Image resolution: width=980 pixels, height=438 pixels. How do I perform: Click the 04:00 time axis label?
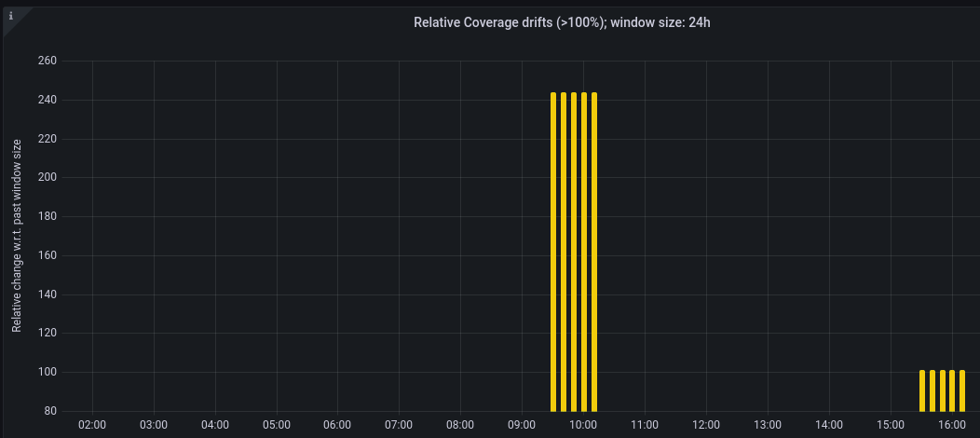coord(215,425)
